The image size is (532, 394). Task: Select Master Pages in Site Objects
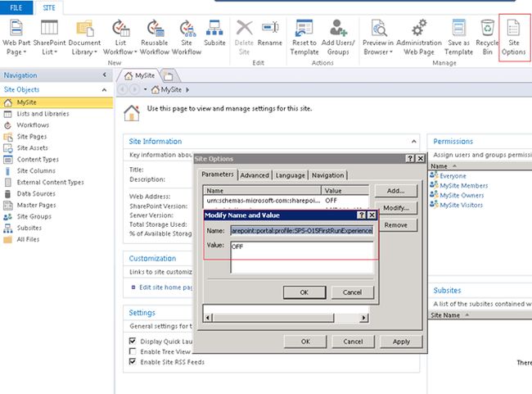coord(36,205)
